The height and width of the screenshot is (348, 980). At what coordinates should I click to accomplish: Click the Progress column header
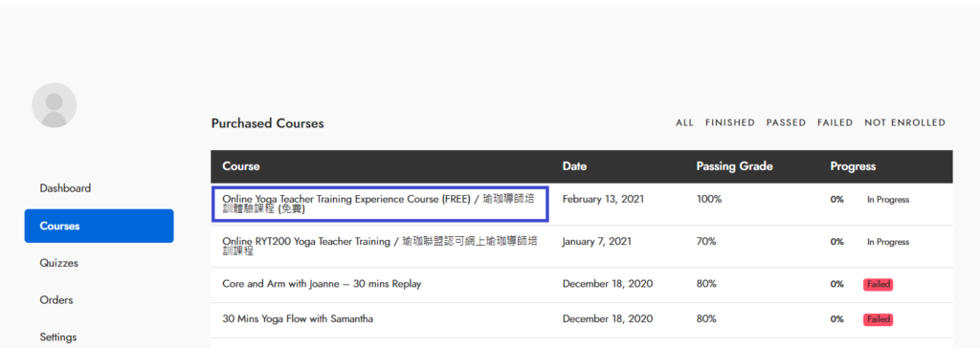(x=853, y=166)
